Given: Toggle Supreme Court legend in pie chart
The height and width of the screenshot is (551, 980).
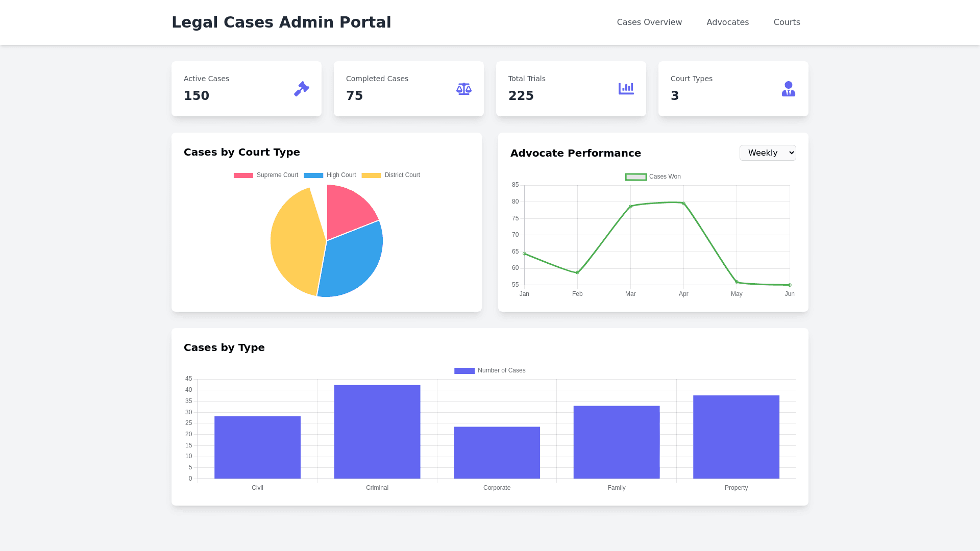Looking at the screenshot, I should point(265,175).
